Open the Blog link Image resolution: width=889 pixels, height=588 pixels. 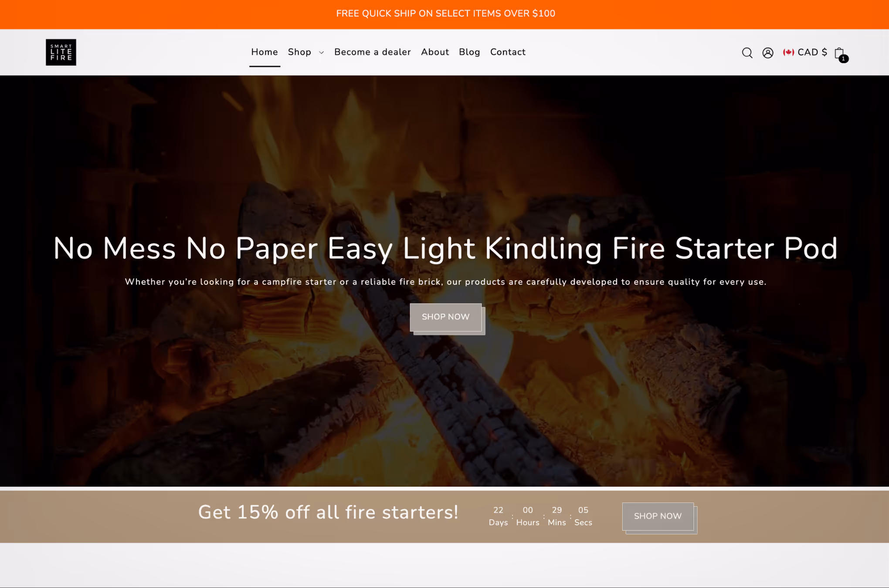(469, 52)
